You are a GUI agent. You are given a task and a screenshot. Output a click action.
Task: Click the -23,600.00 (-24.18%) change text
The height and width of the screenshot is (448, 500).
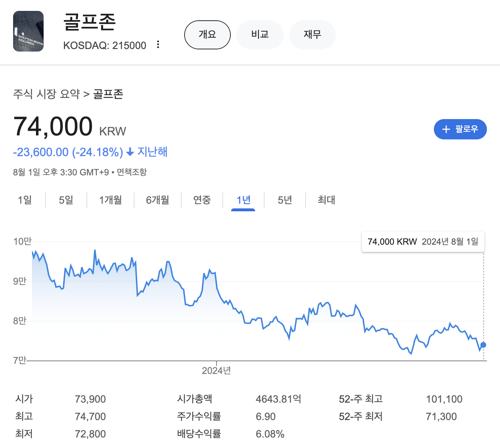click(68, 152)
